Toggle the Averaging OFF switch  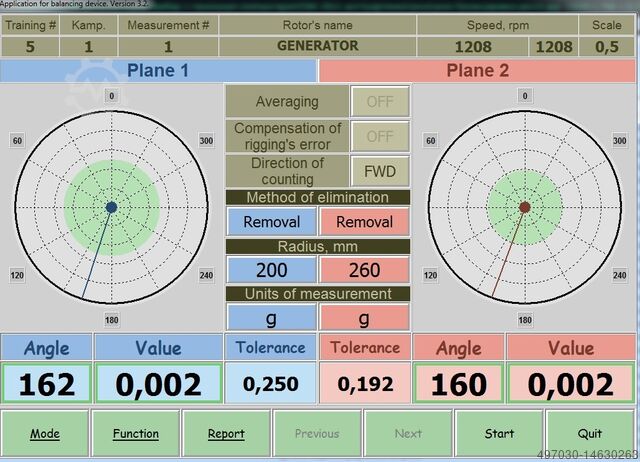pos(379,102)
